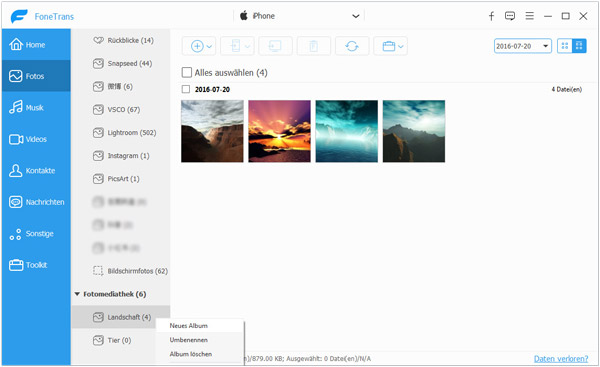600x367 pixels.
Task: Choose Album löschen from context menu
Action: tap(200, 354)
